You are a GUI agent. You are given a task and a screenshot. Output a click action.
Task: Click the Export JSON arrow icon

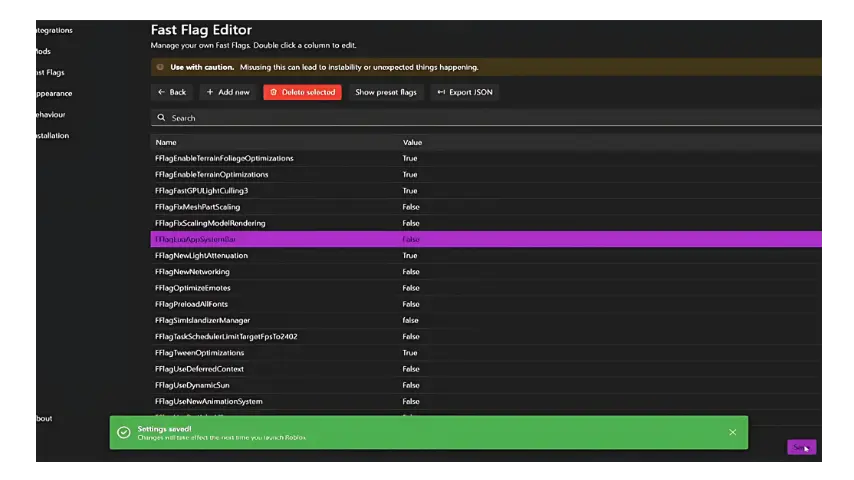441,92
